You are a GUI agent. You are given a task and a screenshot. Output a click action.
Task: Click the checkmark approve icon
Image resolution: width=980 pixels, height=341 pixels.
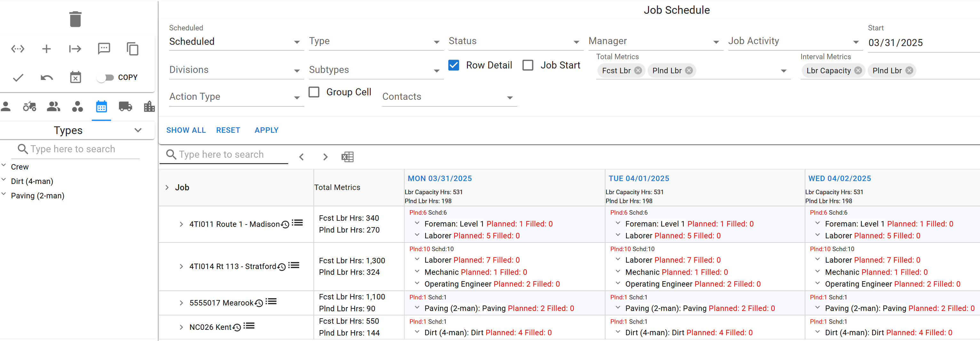click(18, 77)
